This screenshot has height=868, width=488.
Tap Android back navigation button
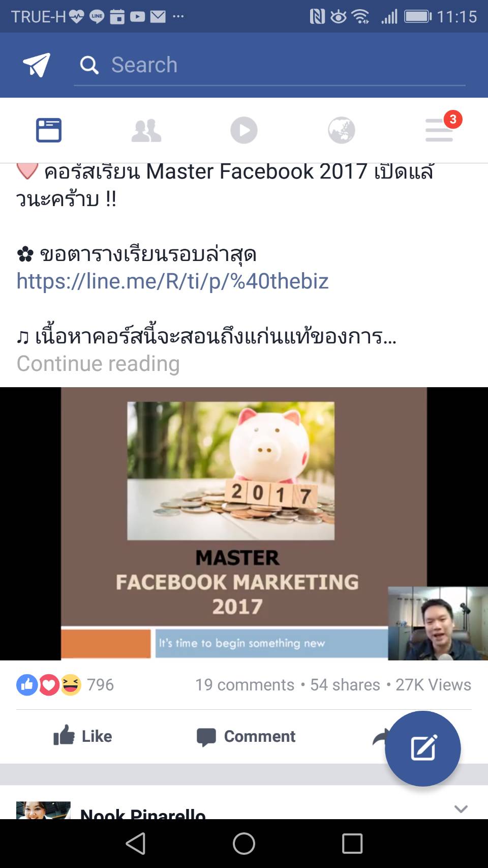136,843
